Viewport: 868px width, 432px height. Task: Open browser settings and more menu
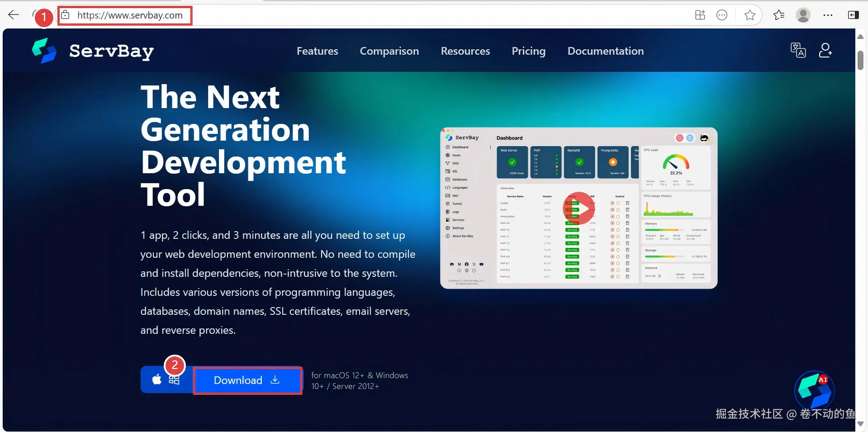coord(828,15)
